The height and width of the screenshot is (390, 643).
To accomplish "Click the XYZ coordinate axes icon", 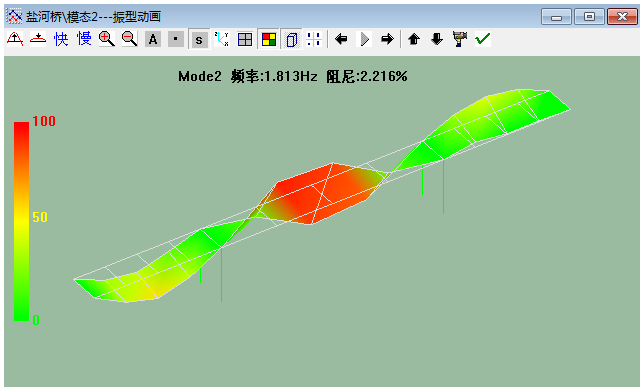I will (222, 39).
